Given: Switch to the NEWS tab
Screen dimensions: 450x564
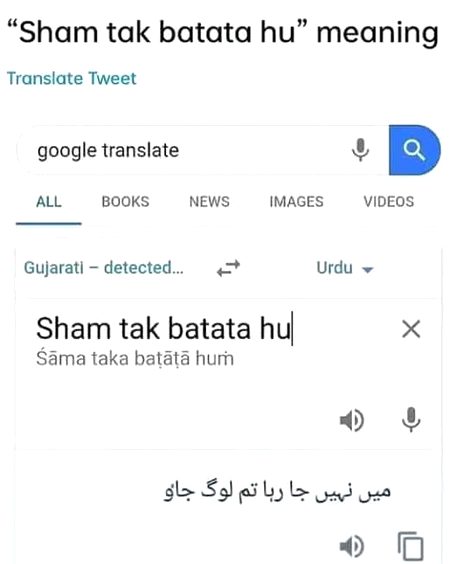Looking at the screenshot, I should pos(209,202).
